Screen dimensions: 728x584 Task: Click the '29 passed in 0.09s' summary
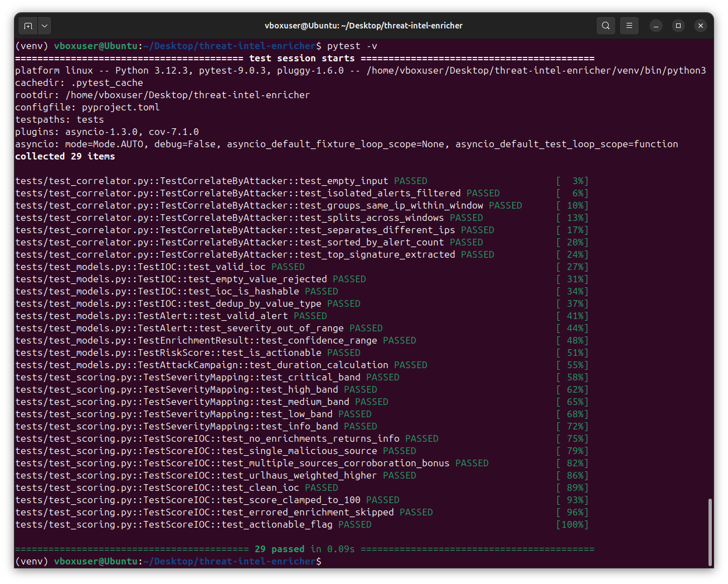tap(305, 549)
